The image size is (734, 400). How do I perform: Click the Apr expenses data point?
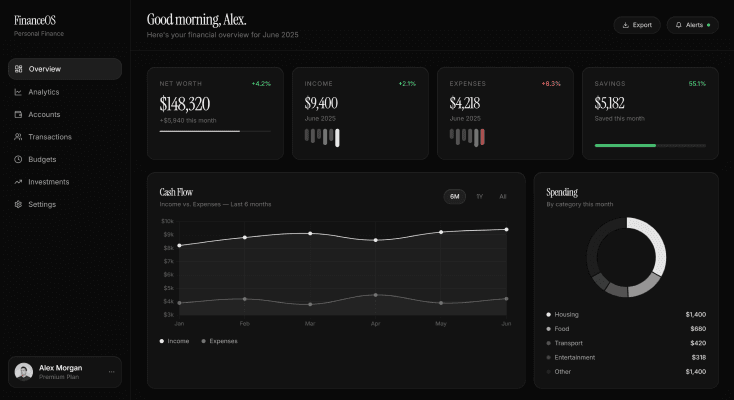(375, 295)
